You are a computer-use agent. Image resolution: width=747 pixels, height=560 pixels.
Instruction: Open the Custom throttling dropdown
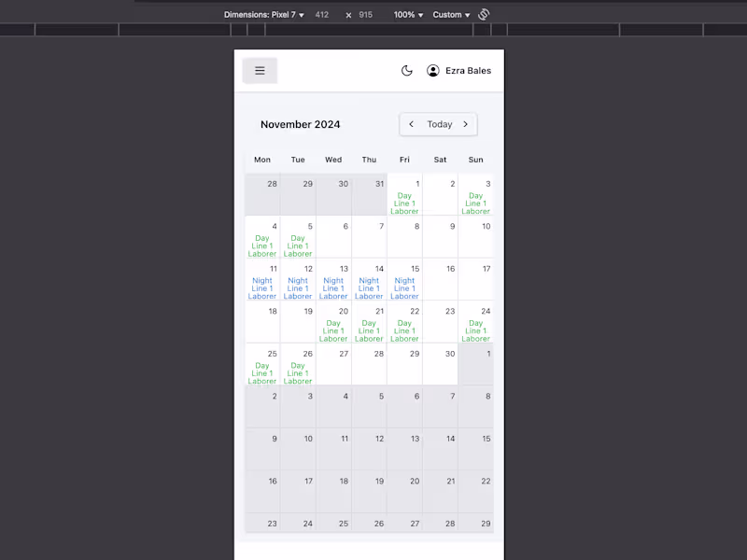451,15
